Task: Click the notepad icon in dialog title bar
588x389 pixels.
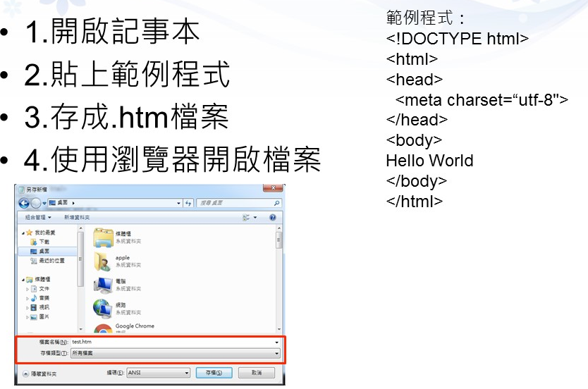Action: pyautogui.click(x=21, y=190)
